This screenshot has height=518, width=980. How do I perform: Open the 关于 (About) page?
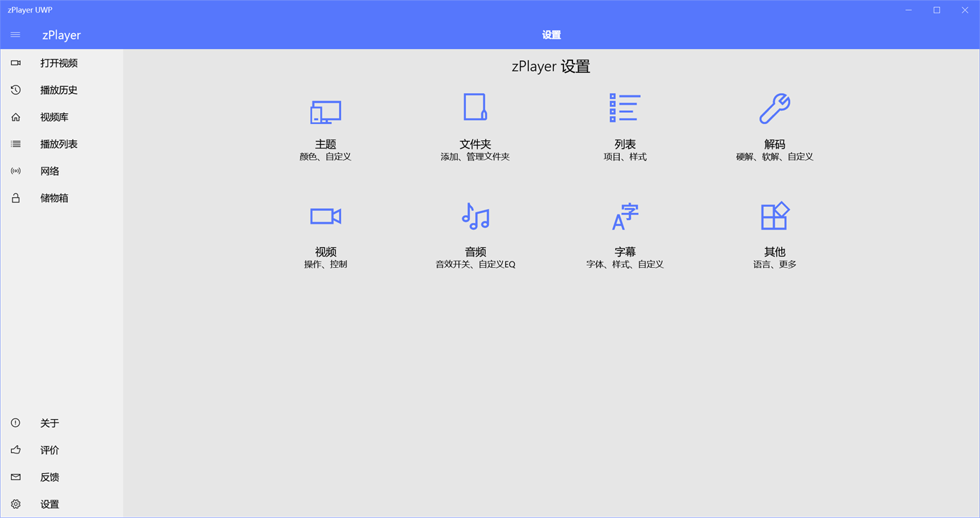pos(49,423)
